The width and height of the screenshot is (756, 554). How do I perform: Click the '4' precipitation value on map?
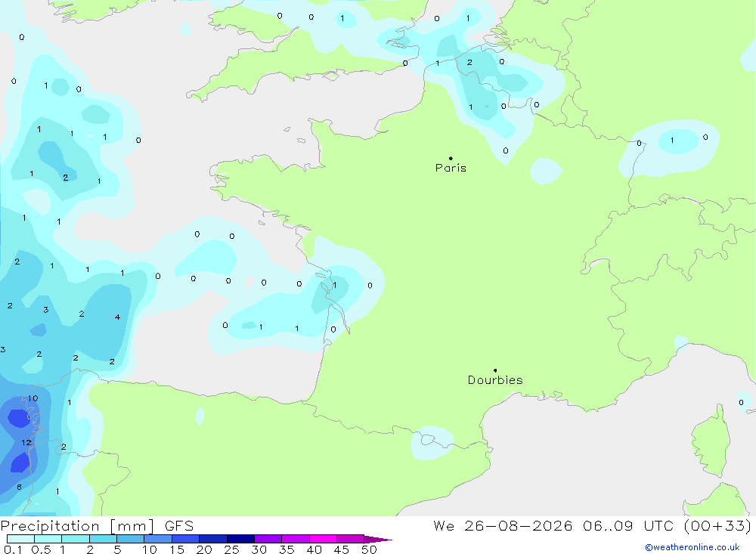[118, 317]
